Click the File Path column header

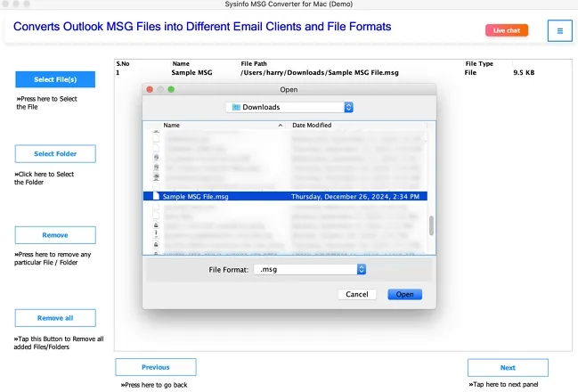click(254, 63)
